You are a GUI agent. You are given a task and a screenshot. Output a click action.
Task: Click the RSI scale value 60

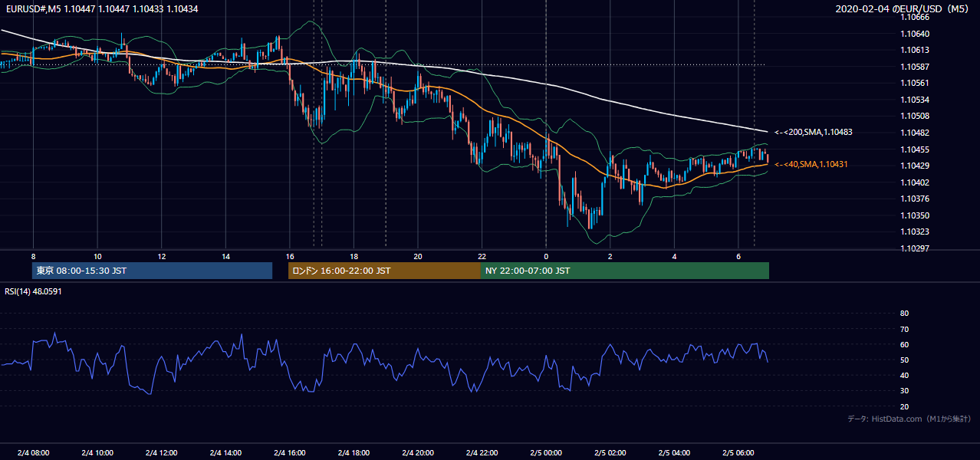904,344
